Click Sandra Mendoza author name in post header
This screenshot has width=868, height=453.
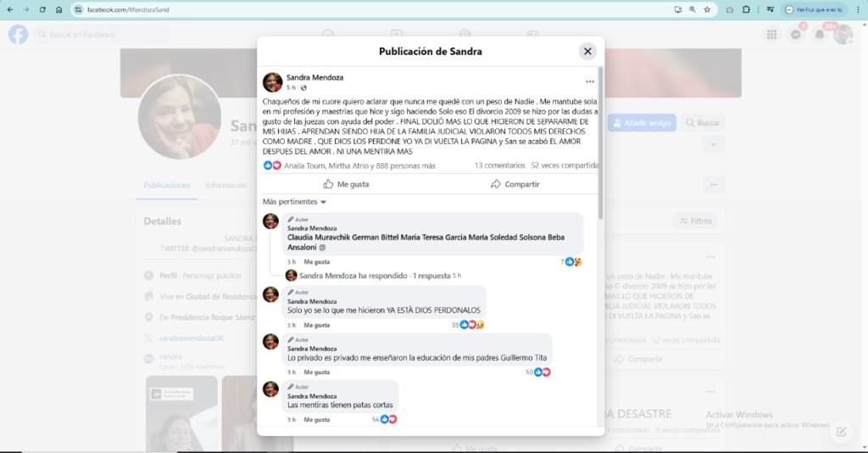point(314,77)
